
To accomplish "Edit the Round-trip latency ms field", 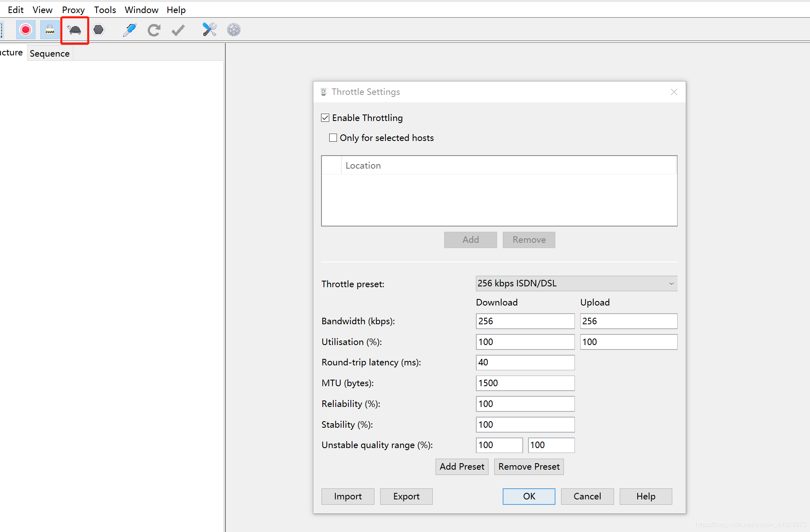I will point(525,362).
